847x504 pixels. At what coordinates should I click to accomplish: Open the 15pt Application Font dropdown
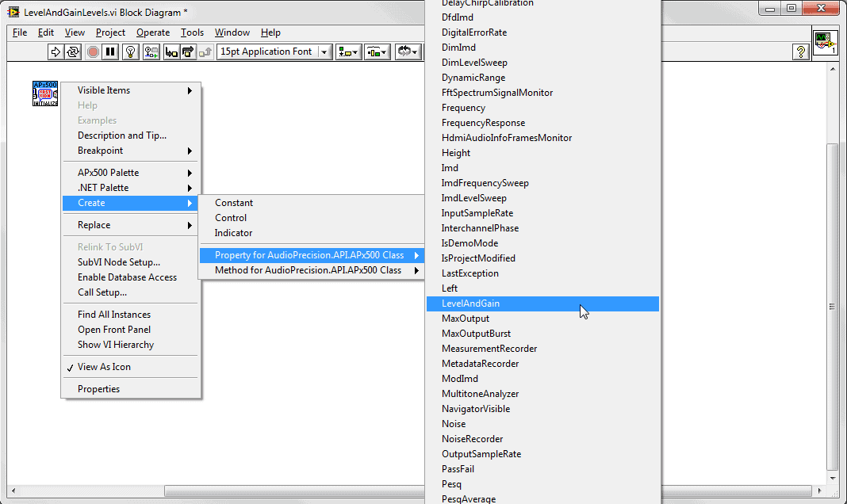274,52
